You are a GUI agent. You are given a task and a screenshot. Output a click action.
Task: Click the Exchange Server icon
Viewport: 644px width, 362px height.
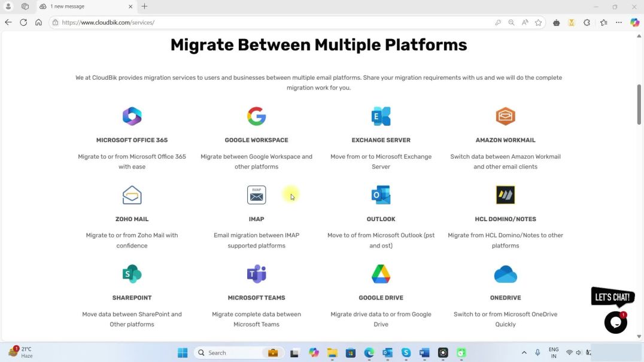381,116
